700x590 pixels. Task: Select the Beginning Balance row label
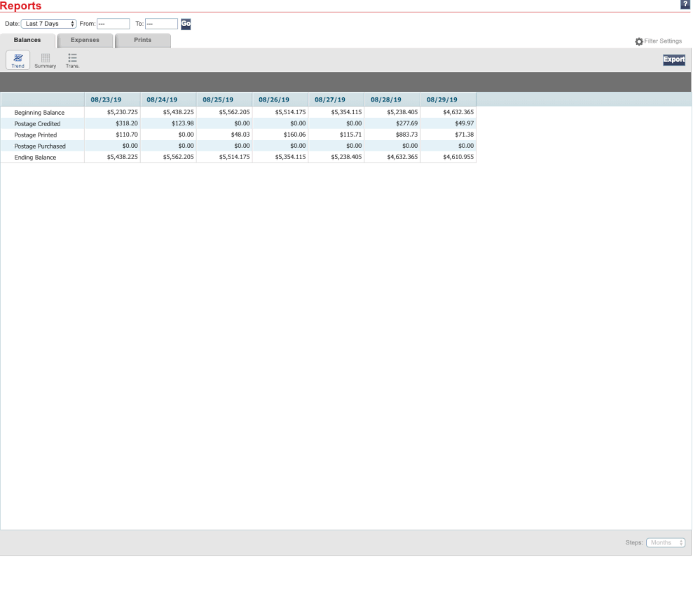39,112
